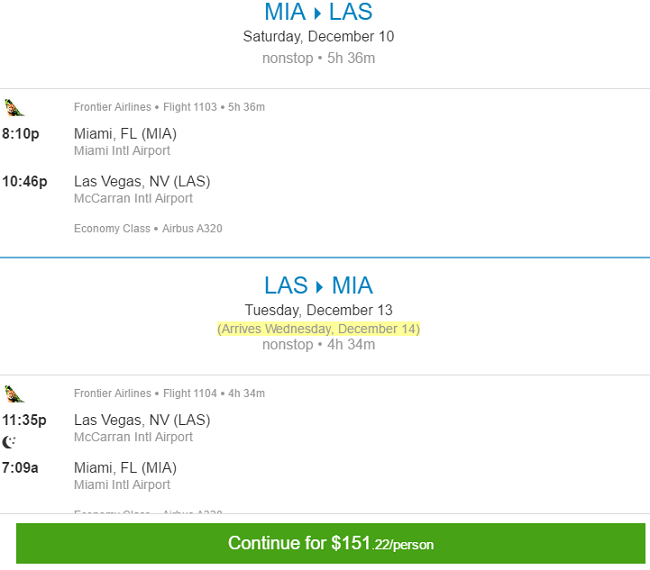Click Economy Class Airbus A320 text for outbound flight
The height and width of the screenshot is (570, 650).
tap(148, 228)
